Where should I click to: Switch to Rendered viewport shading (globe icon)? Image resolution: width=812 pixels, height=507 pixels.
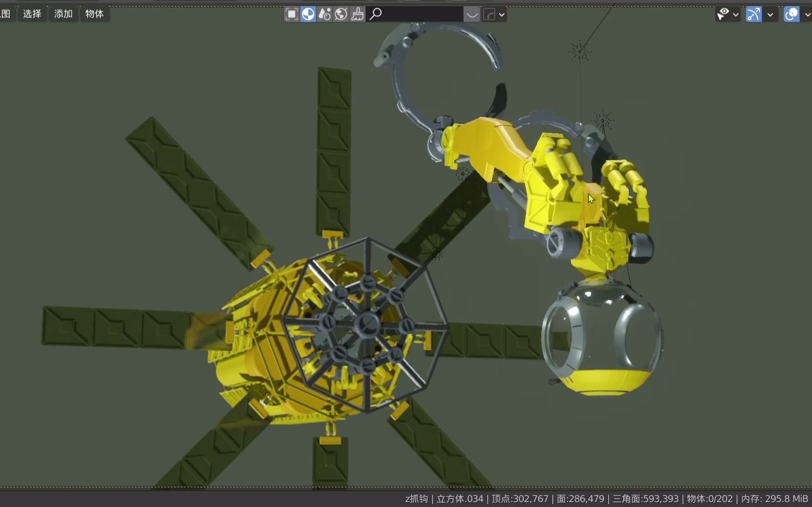pyautogui.click(x=341, y=14)
